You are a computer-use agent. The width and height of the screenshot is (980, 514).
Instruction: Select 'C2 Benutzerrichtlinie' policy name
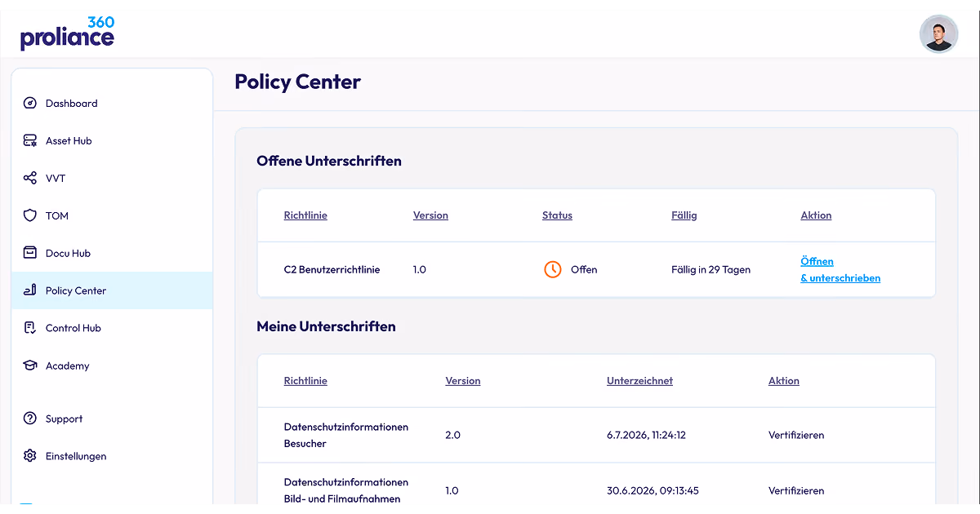332,269
